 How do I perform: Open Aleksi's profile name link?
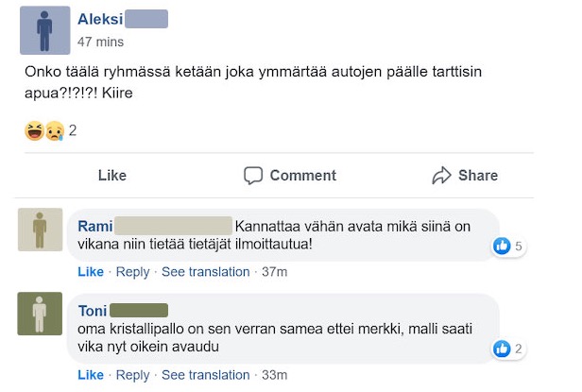click(x=97, y=19)
